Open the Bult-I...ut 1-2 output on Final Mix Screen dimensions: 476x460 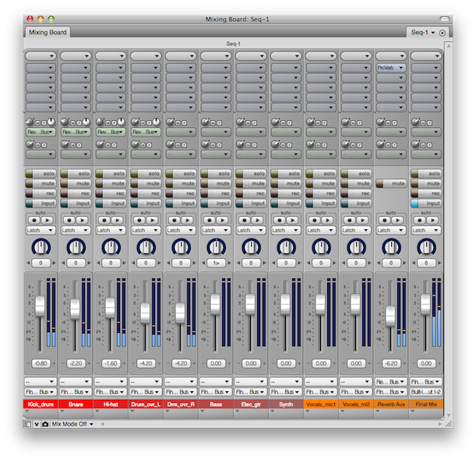[426, 392]
